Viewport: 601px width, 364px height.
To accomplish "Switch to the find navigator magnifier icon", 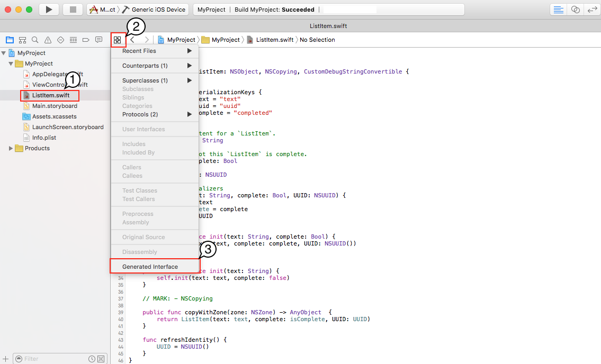I will click(35, 40).
